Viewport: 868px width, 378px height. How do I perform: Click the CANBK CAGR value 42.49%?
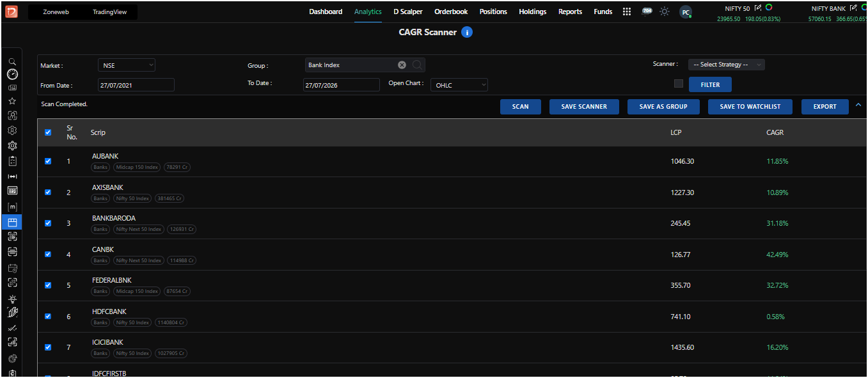[777, 255]
